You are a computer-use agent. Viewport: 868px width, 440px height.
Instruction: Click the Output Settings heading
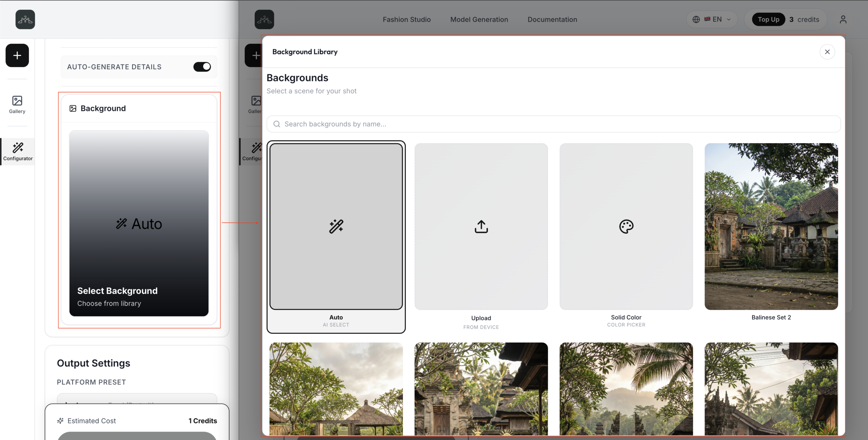coord(94,363)
